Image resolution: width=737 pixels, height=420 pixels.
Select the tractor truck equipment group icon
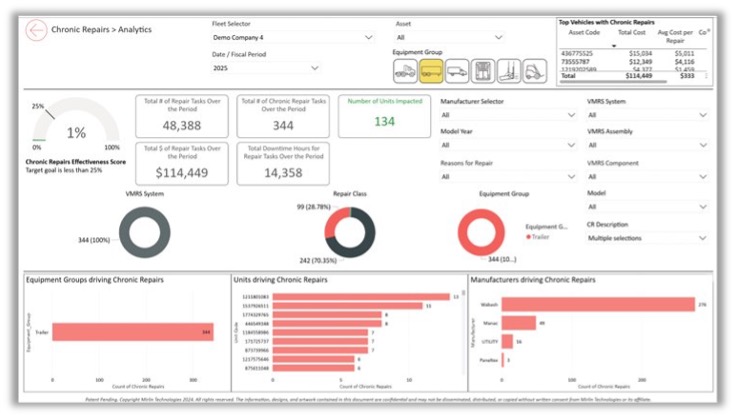click(406, 70)
